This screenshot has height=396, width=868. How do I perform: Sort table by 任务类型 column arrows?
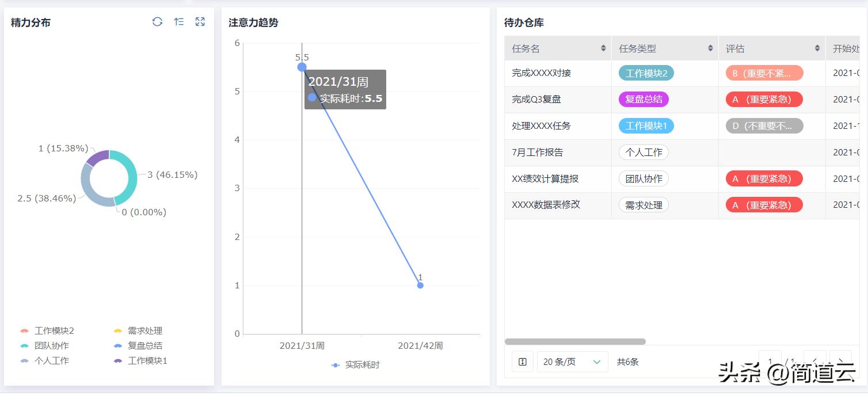click(710, 49)
